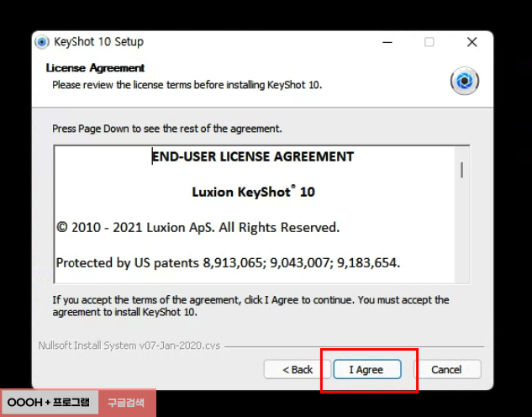
Task: Click the 구글검색 button
Action: tap(126, 403)
